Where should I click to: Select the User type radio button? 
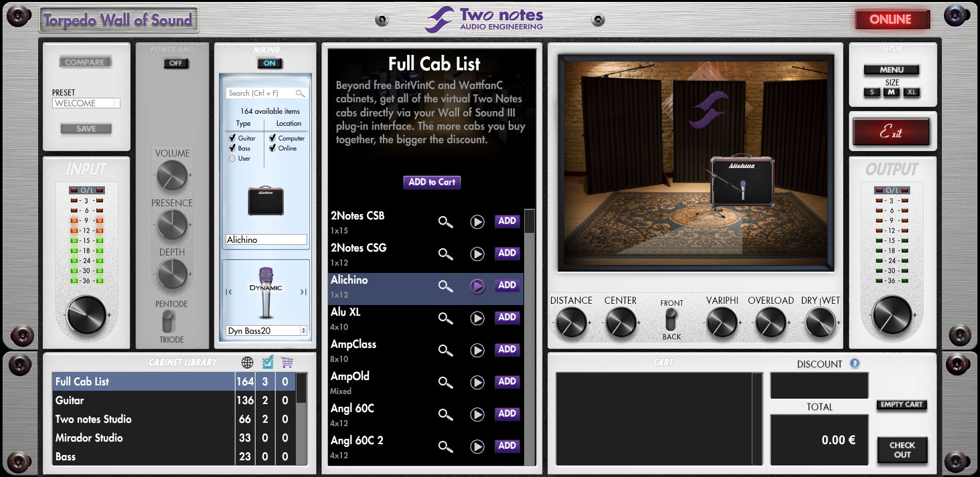(x=232, y=159)
